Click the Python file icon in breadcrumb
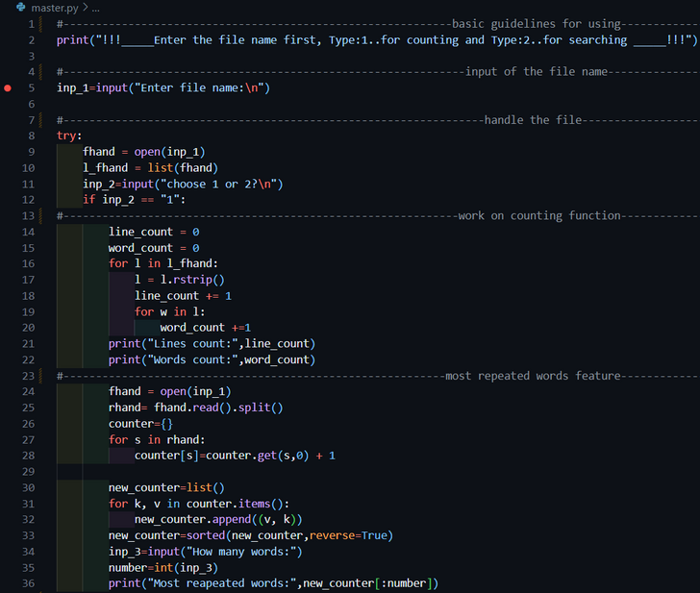The image size is (700, 593). [x=20, y=8]
